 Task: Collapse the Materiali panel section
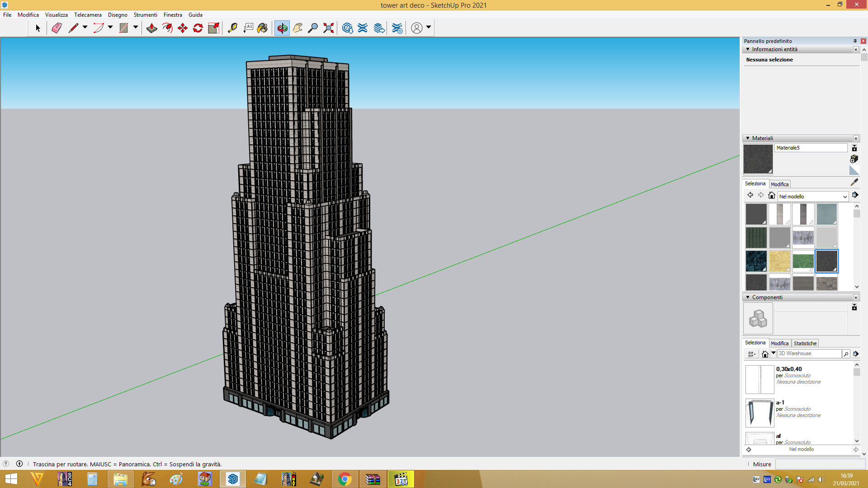pyautogui.click(x=748, y=138)
